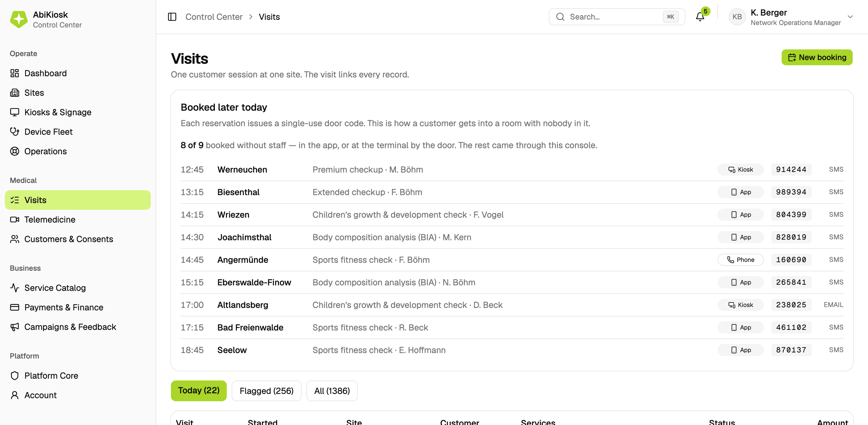
Task: Click door code 989394
Action: pyautogui.click(x=791, y=192)
